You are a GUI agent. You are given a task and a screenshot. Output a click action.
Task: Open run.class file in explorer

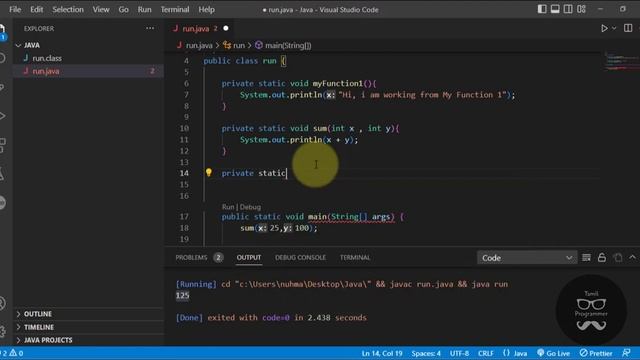pyautogui.click(x=47, y=58)
